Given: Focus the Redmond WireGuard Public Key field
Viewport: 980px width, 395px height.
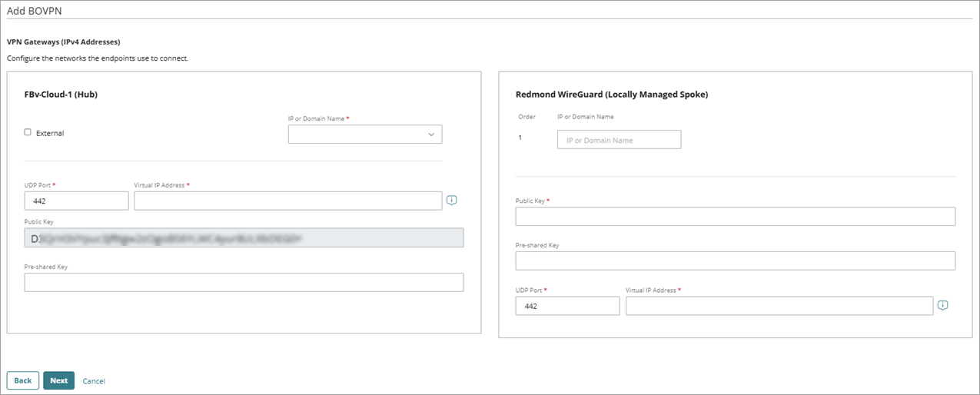Looking at the screenshot, I should click(736, 216).
